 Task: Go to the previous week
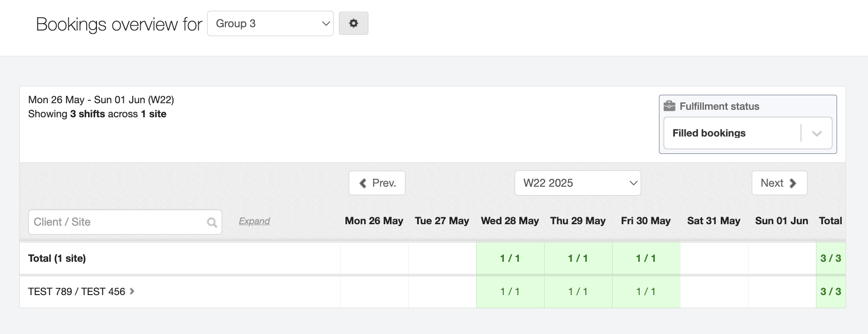point(377,183)
